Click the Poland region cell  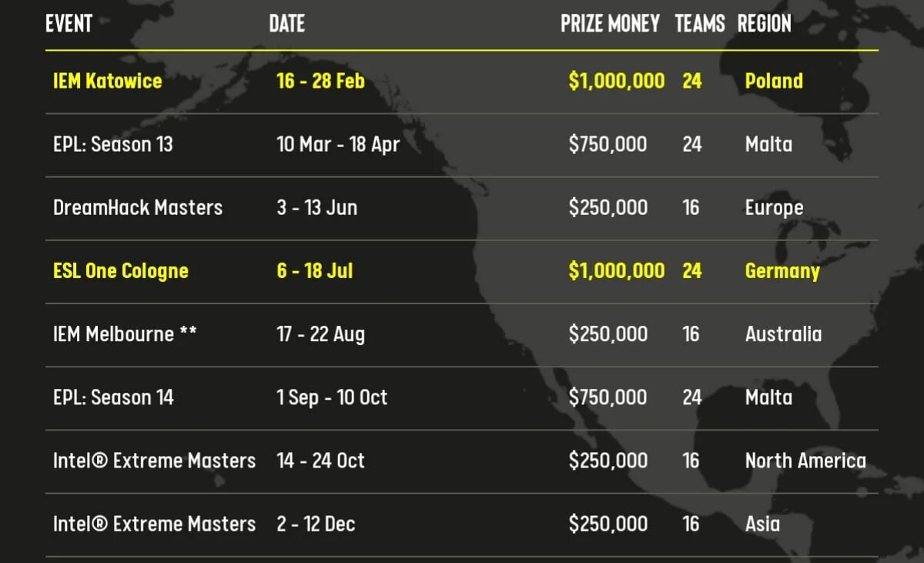click(774, 81)
